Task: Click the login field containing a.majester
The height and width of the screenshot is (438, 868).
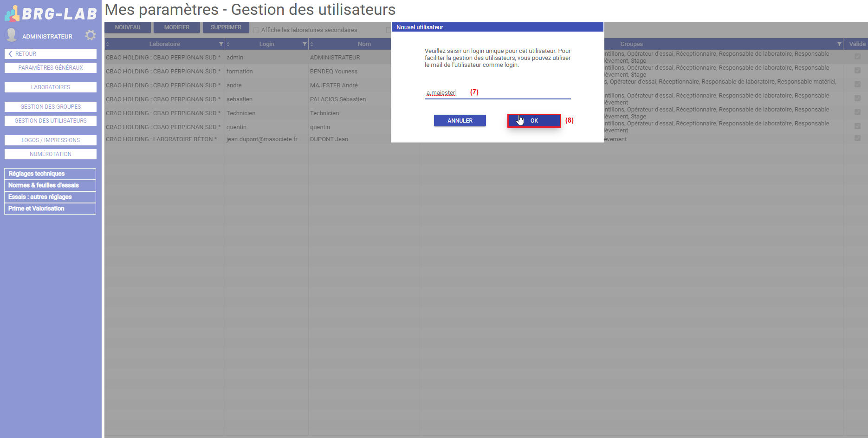Action: click(498, 93)
